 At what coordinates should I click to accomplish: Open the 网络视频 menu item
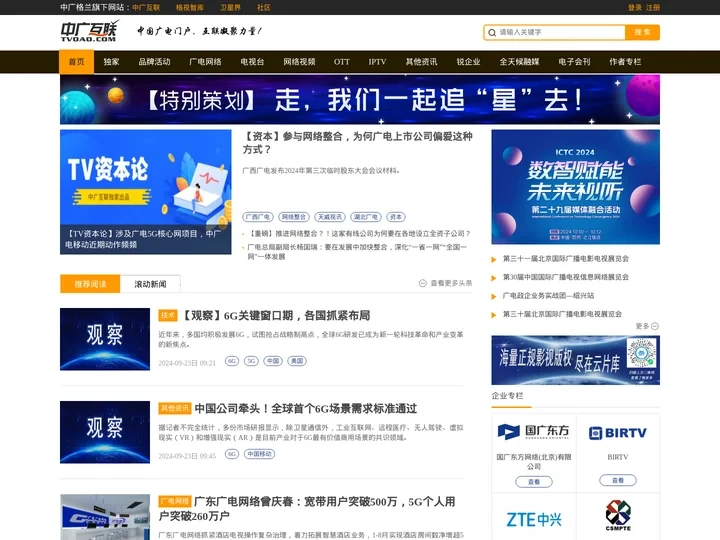pyautogui.click(x=299, y=62)
